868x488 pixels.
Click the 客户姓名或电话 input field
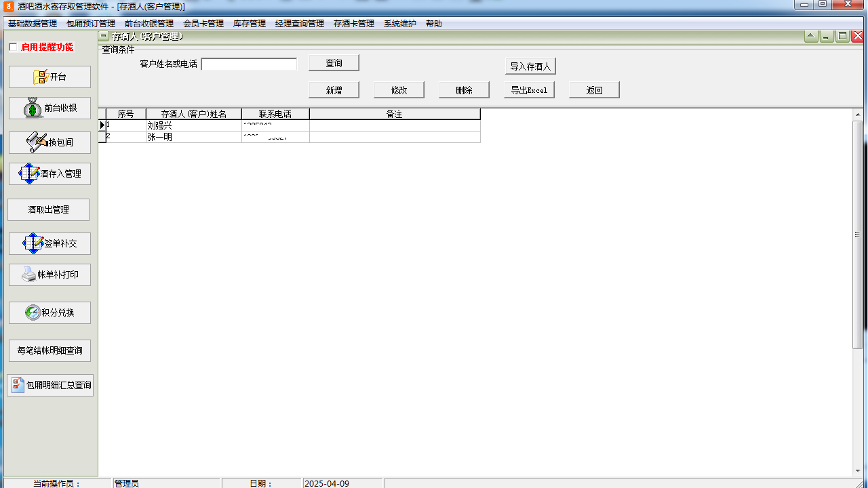tap(249, 64)
